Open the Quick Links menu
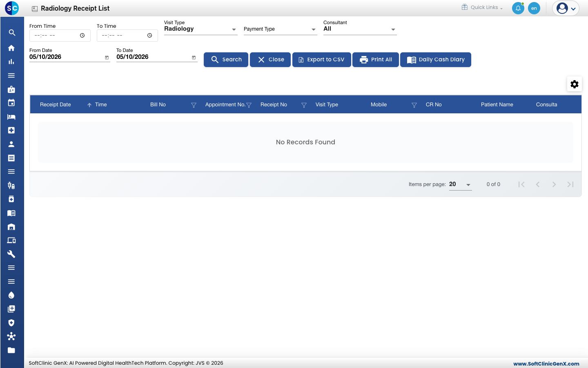The image size is (588, 368). [x=482, y=7]
